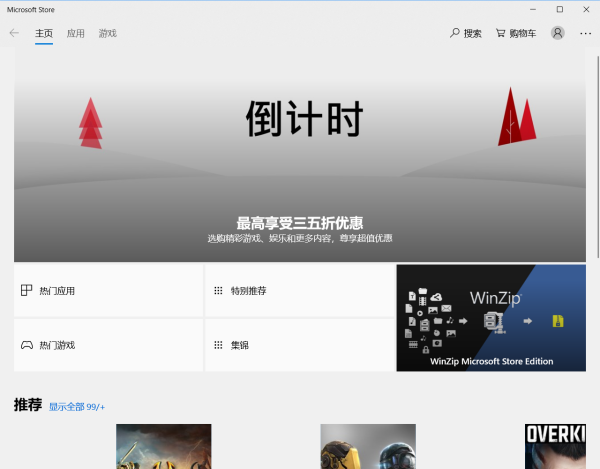The width and height of the screenshot is (600, 469).
Task: Click the vertical scrollbar thumb
Action: 598,157
